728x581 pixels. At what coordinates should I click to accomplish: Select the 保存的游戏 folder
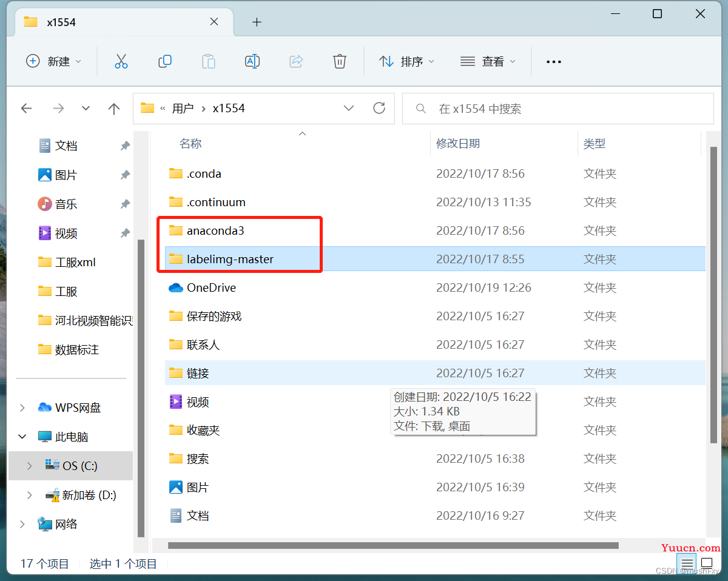[x=435, y=316]
